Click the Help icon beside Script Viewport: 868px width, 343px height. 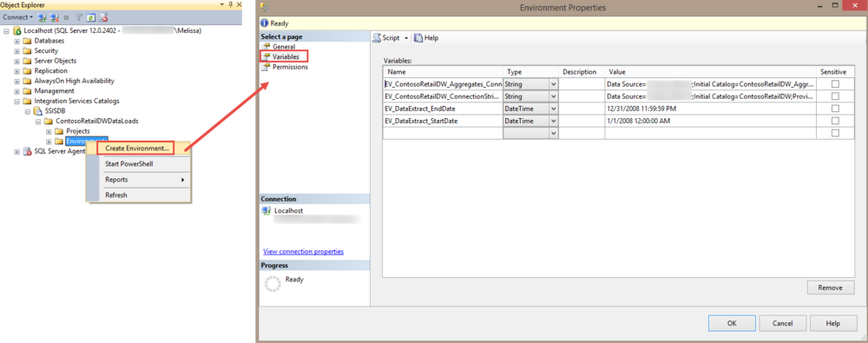(419, 37)
